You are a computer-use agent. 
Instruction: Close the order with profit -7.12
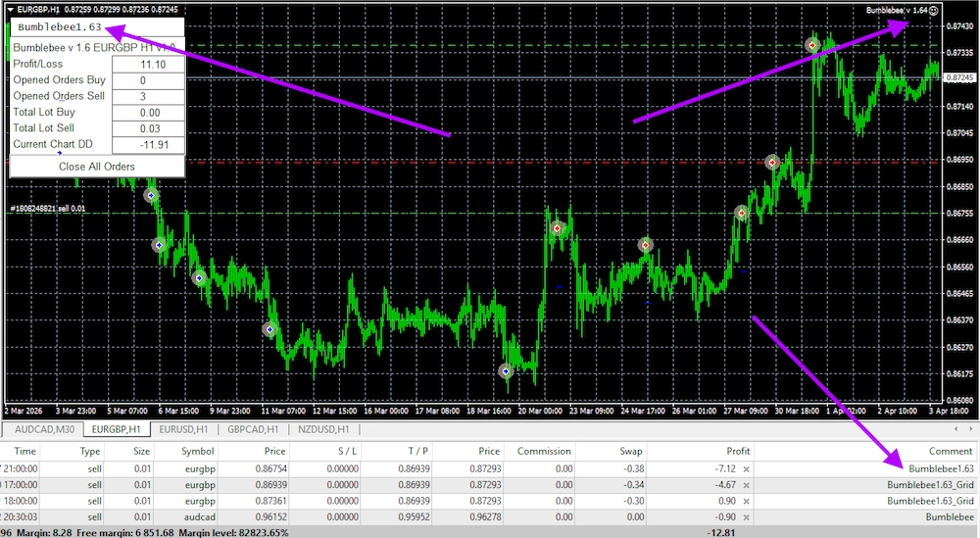point(746,468)
